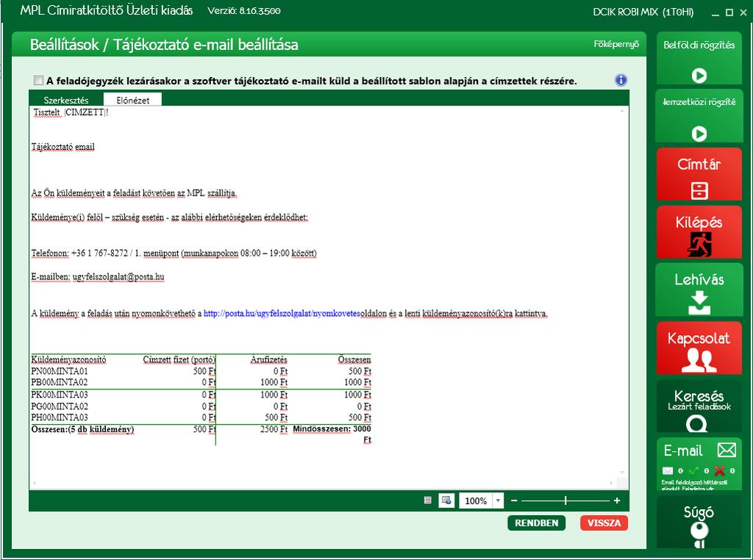This screenshot has height=560, width=753.
Task: Confirm with RENDBEN button
Action: (x=536, y=523)
